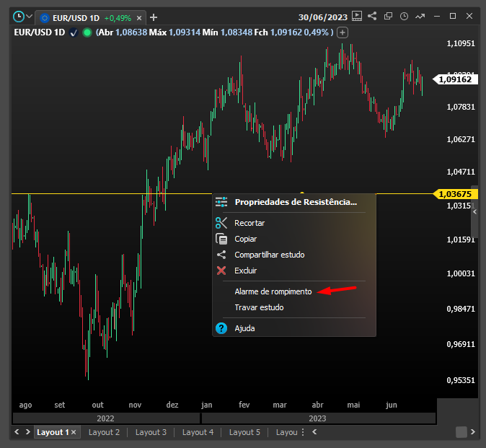Click the red X Excluir icon
The width and height of the screenshot is (486, 448).
(x=221, y=271)
